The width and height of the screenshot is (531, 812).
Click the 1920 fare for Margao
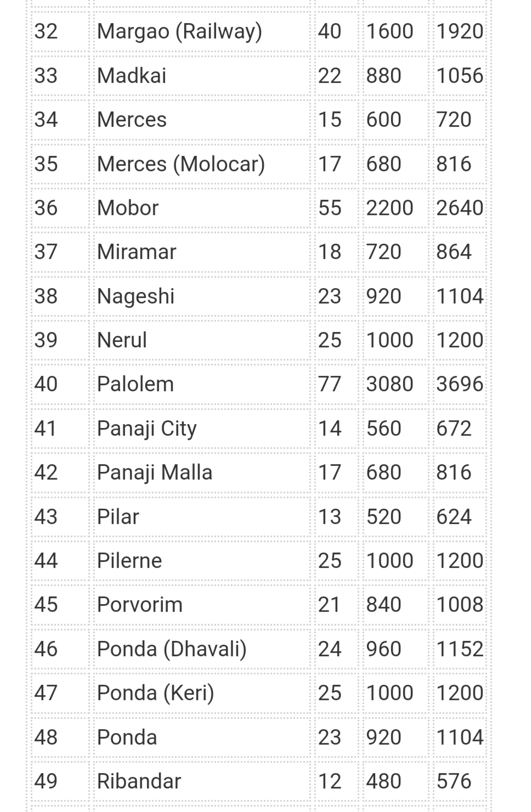[x=460, y=31]
